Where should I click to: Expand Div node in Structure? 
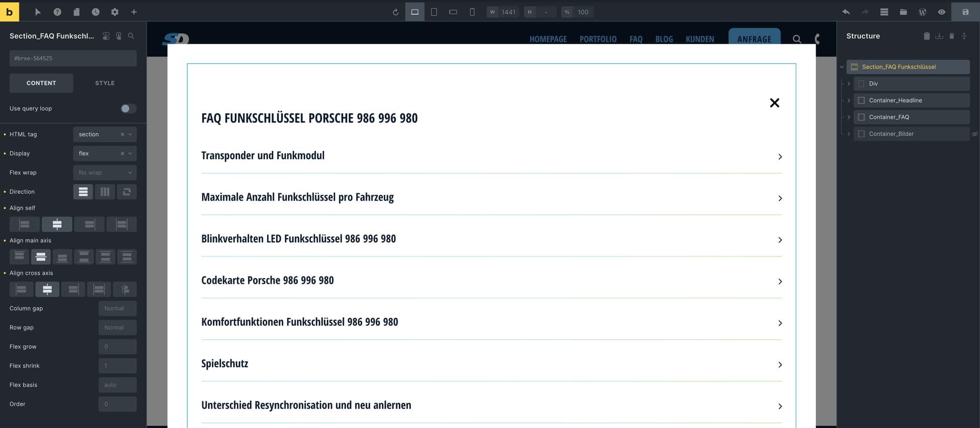pyautogui.click(x=849, y=84)
